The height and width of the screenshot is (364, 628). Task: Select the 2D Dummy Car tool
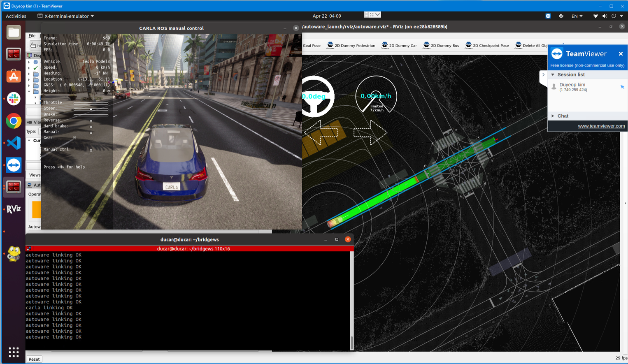[x=399, y=45]
